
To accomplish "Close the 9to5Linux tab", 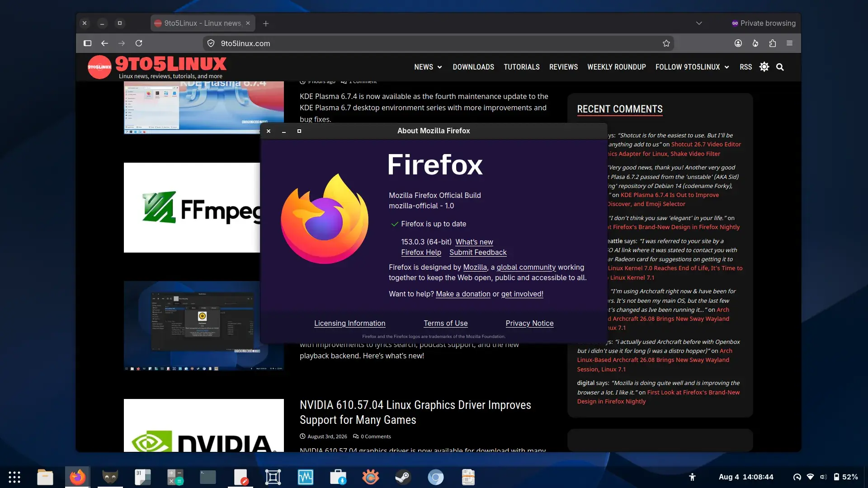I will point(248,23).
